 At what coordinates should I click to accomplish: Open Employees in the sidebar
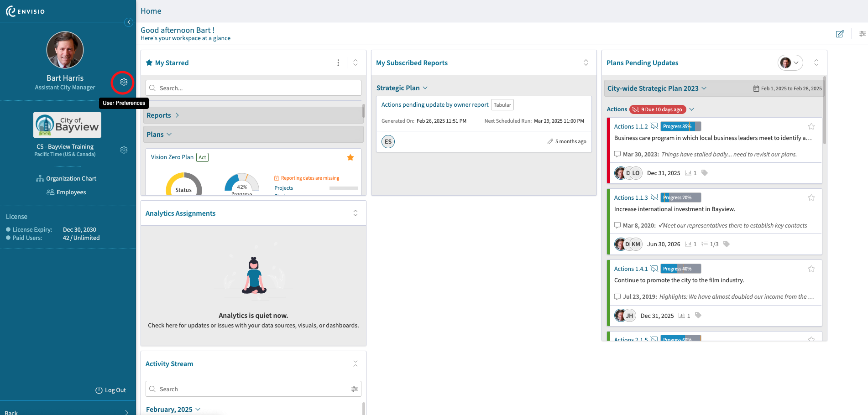pyautogui.click(x=66, y=192)
